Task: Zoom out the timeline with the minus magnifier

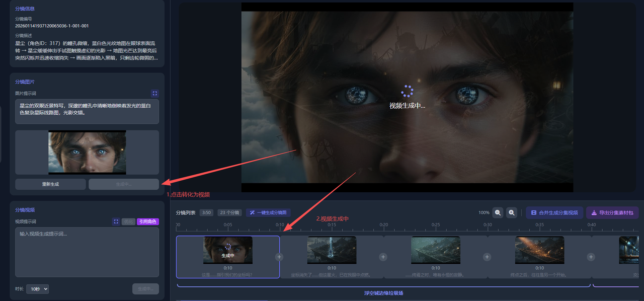Action: pos(498,213)
